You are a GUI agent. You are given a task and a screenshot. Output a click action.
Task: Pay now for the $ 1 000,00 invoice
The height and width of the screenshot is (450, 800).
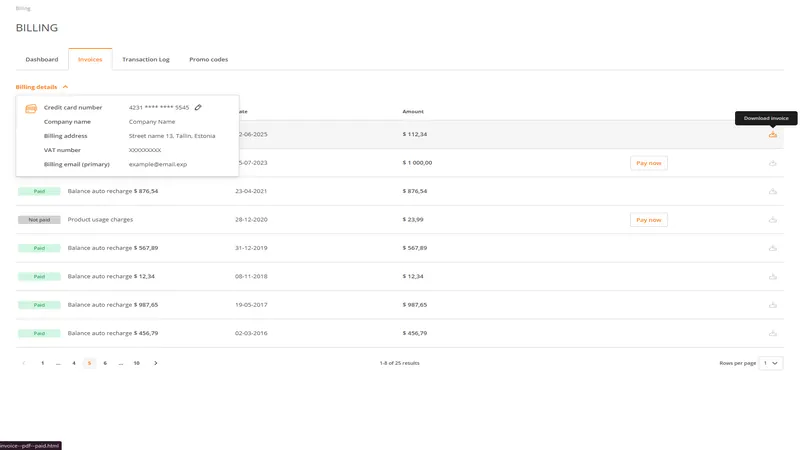(x=649, y=163)
